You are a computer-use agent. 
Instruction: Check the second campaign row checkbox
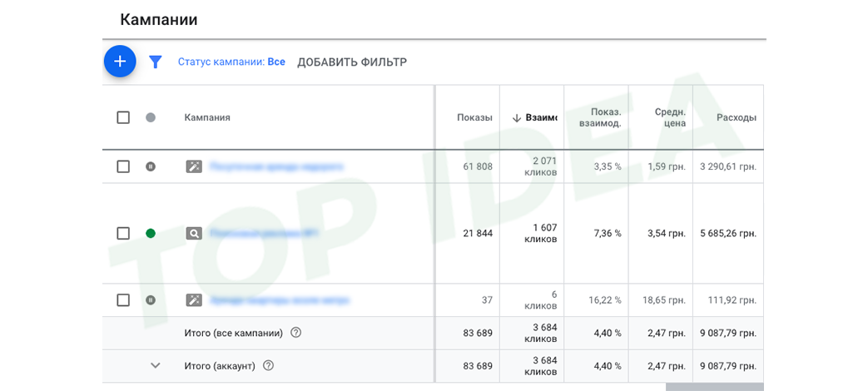pyautogui.click(x=123, y=234)
